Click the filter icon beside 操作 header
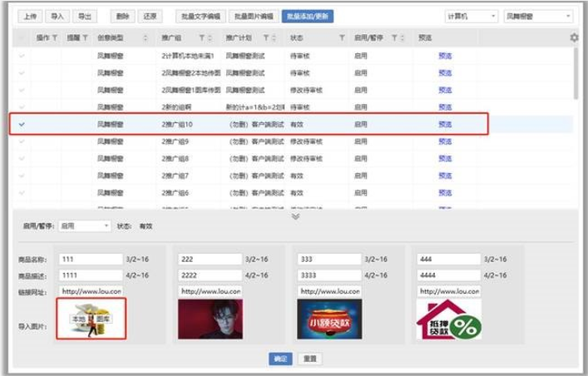The height and width of the screenshot is (376, 588). pyautogui.click(x=55, y=37)
